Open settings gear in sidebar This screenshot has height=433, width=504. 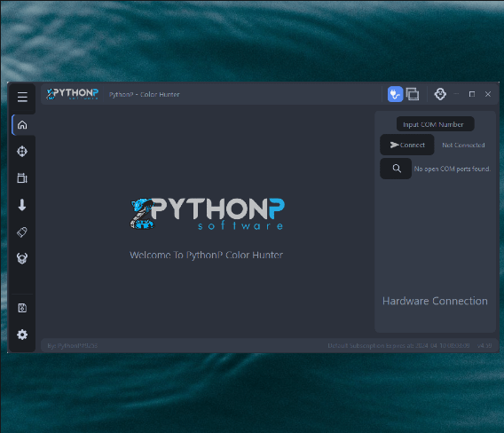tap(22, 335)
